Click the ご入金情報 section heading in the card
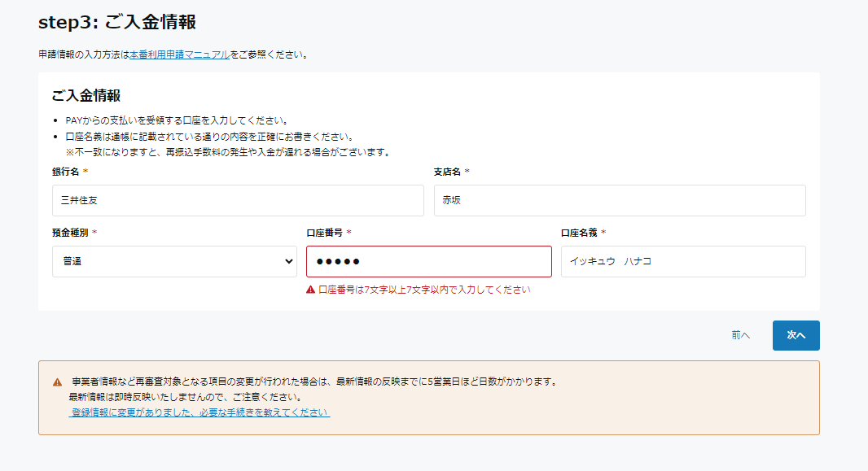Viewport: 868px width, 471px height. (86, 96)
